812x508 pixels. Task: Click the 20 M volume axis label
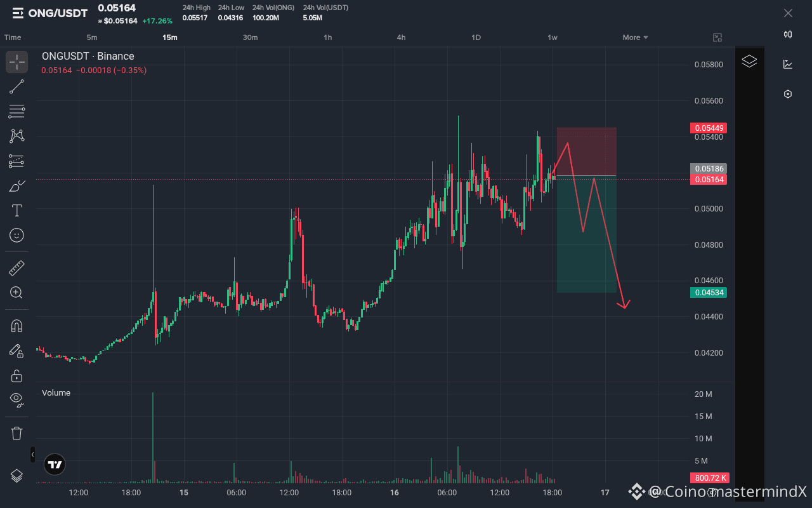point(704,394)
